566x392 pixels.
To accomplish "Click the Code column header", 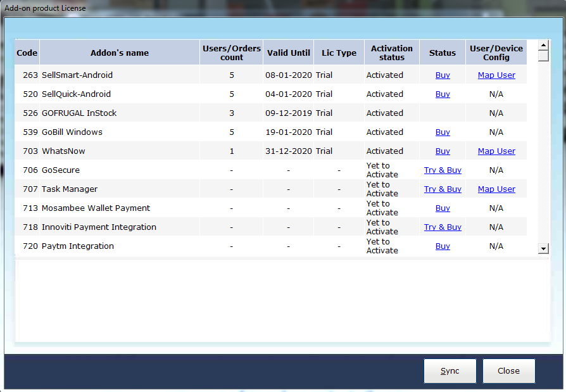I will pyautogui.click(x=27, y=53).
